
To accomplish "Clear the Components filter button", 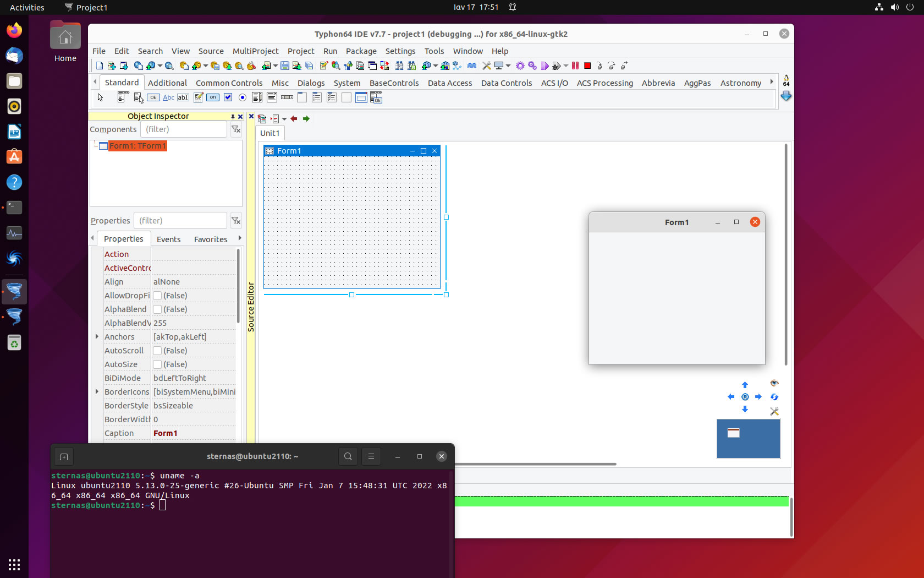I will pyautogui.click(x=236, y=129).
